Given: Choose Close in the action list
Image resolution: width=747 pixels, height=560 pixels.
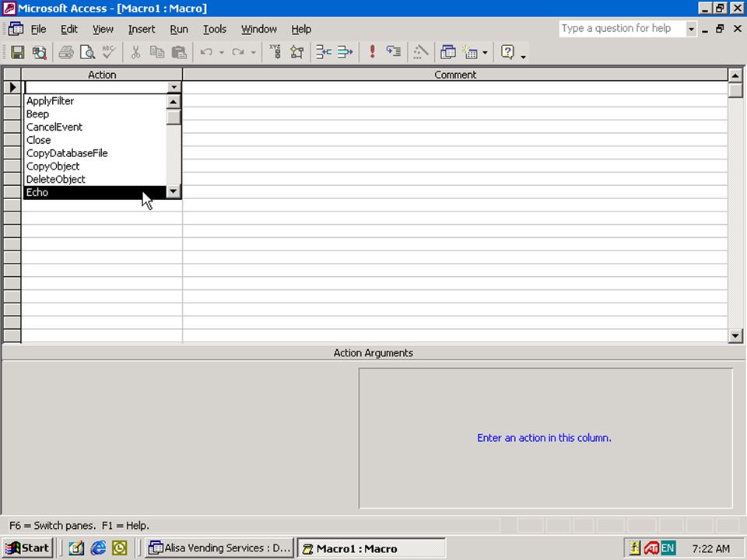Looking at the screenshot, I should pyautogui.click(x=95, y=140).
